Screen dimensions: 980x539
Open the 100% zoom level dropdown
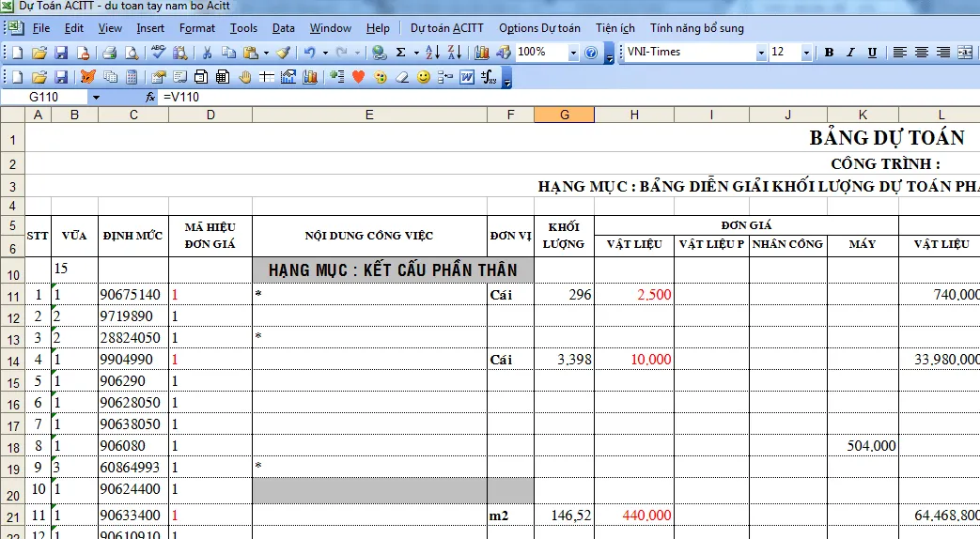(x=573, y=53)
